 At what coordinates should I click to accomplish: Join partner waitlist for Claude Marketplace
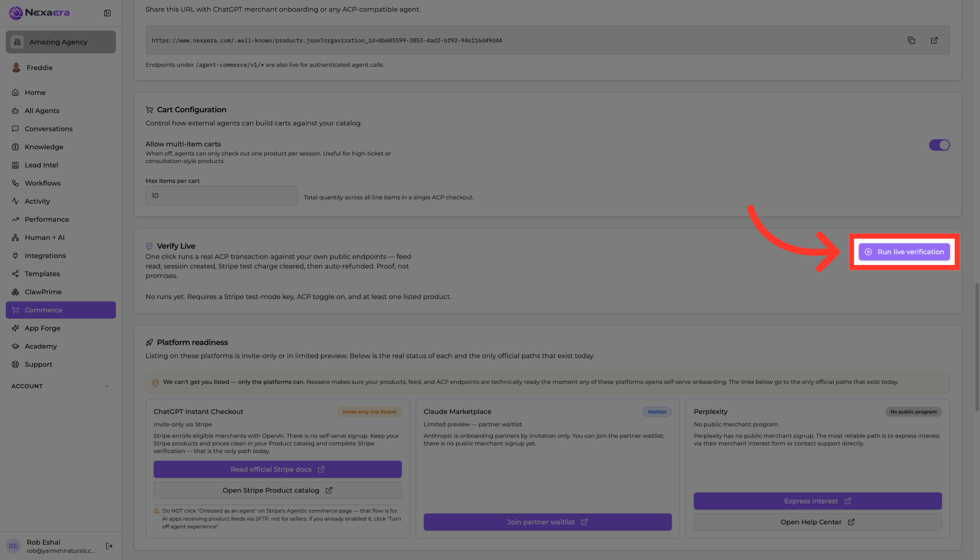pyautogui.click(x=547, y=522)
